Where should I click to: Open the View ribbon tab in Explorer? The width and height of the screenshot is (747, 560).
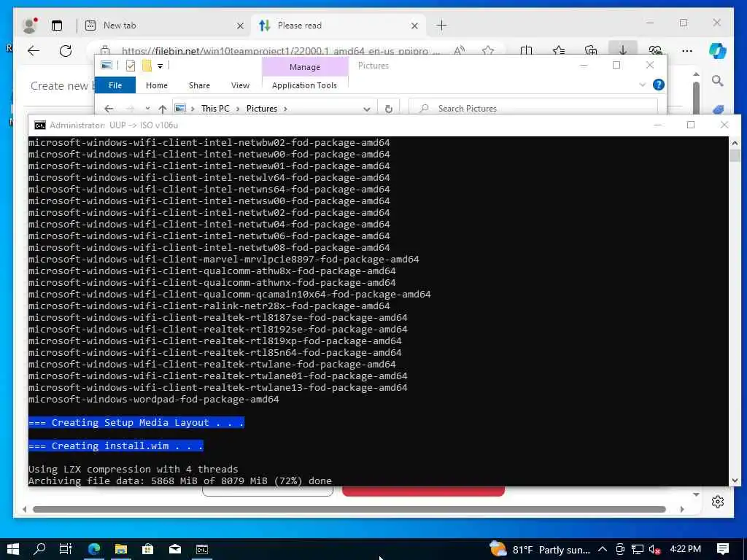coord(240,85)
